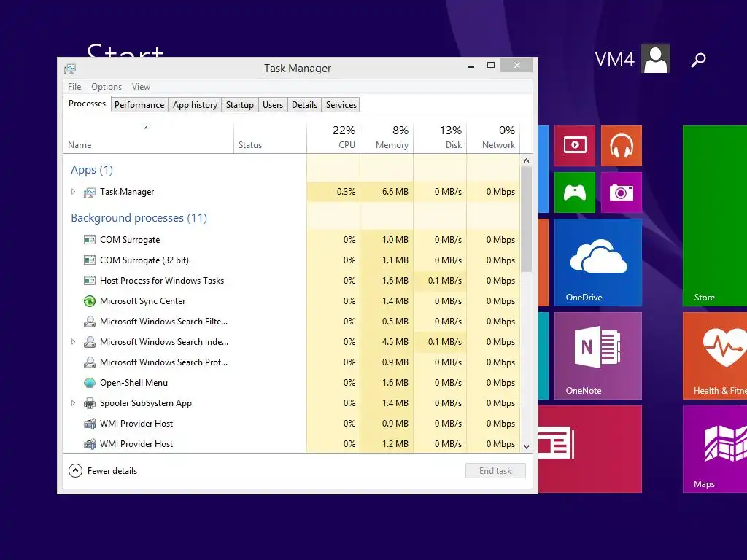This screenshot has width=747, height=560.
Task: Click the 6.6 MB memory value
Action: [395, 192]
